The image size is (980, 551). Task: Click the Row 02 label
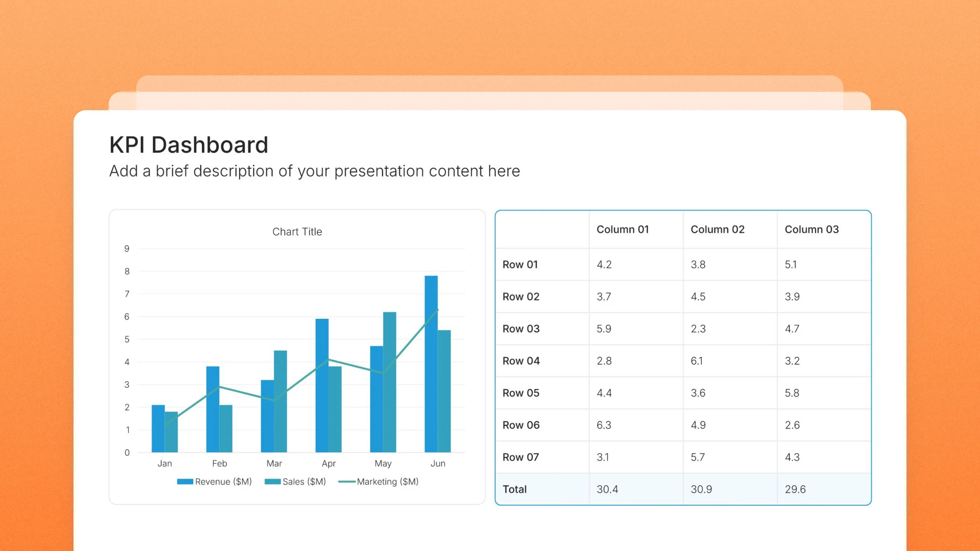(x=521, y=297)
